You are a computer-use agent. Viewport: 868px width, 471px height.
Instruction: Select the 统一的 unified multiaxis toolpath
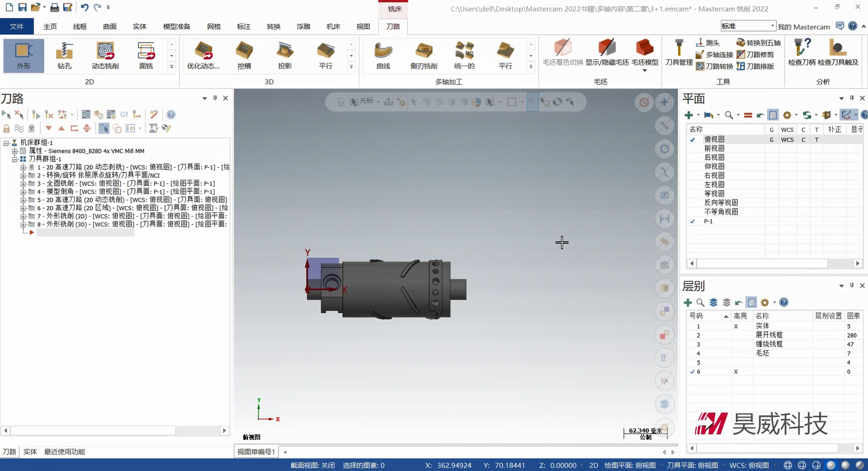click(x=464, y=56)
